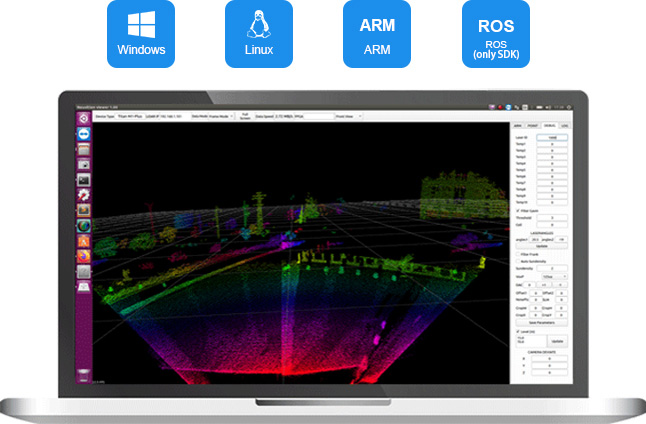Open the grey tool dock icon

84,272
